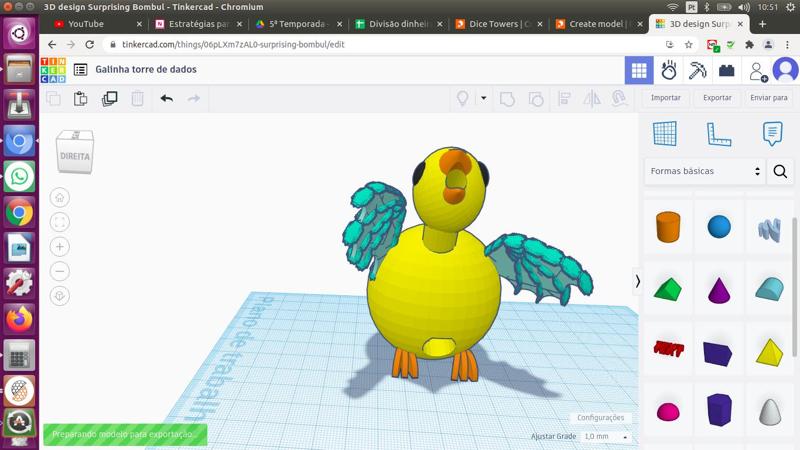Click the Ungroup shapes icon

tap(536, 98)
